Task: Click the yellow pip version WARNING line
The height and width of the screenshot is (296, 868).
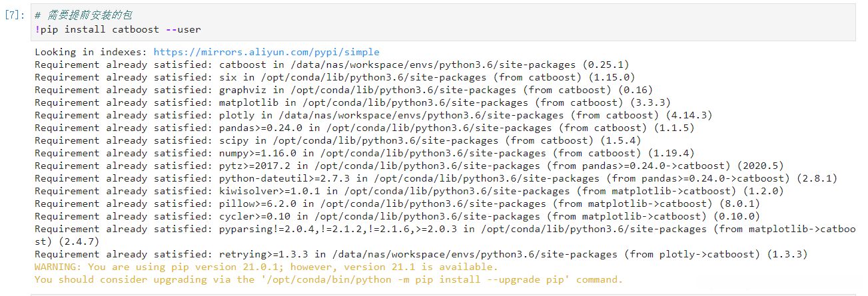Action: pyautogui.click(x=266, y=267)
